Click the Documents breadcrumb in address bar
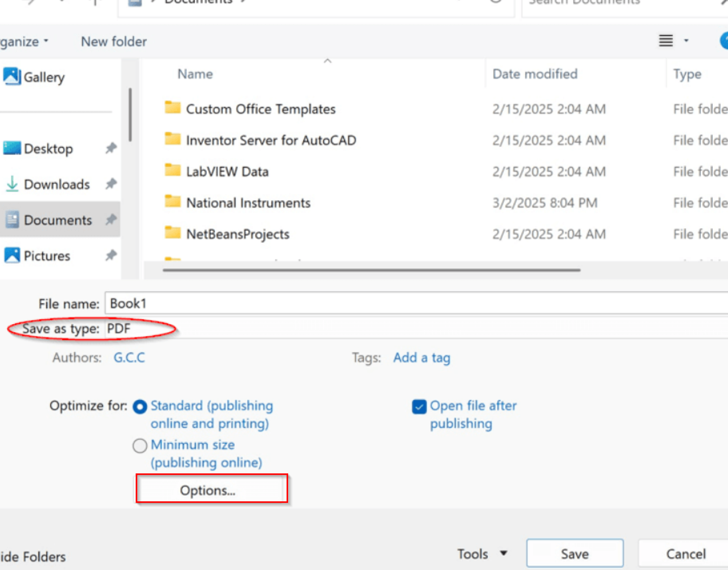 199,2
